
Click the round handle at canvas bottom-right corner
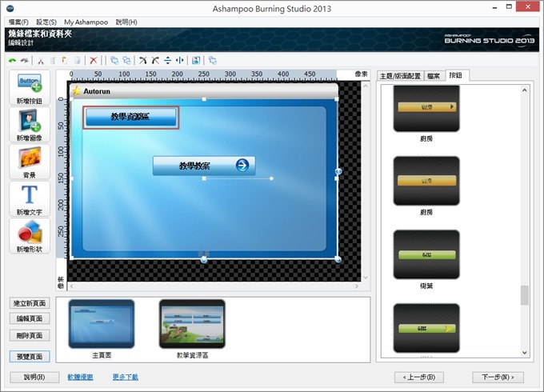[x=338, y=259]
